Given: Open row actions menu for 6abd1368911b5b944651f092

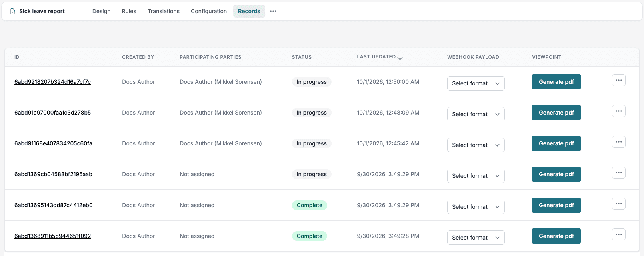Looking at the screenshot, I should (619, 234).
